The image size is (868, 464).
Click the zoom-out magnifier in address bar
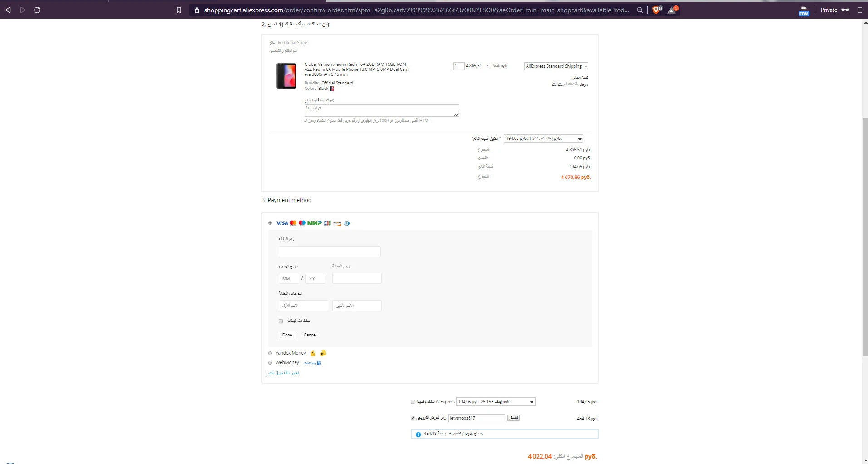click(640, 10)
